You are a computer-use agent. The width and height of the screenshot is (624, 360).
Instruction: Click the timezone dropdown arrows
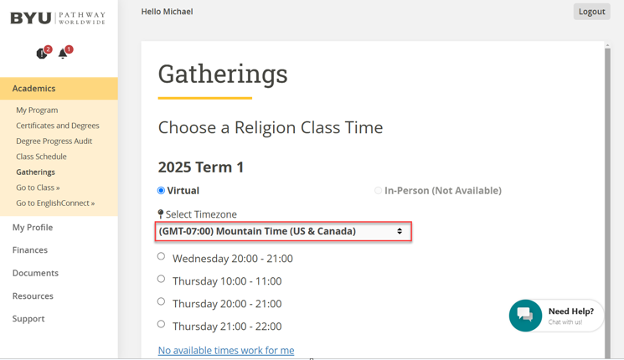[400, 232]
